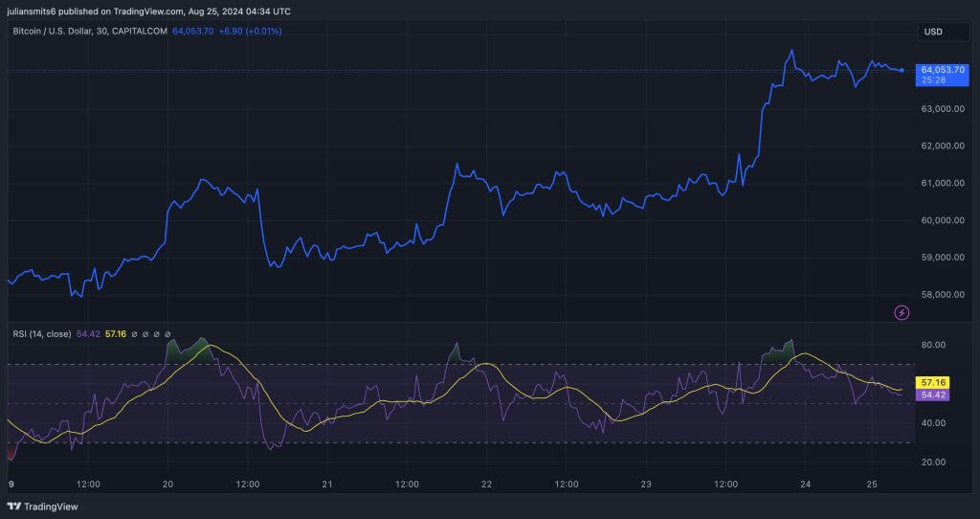Click the purple lightning bolt icon
Viewport: 980px width, 519px height.
point(901,312)
